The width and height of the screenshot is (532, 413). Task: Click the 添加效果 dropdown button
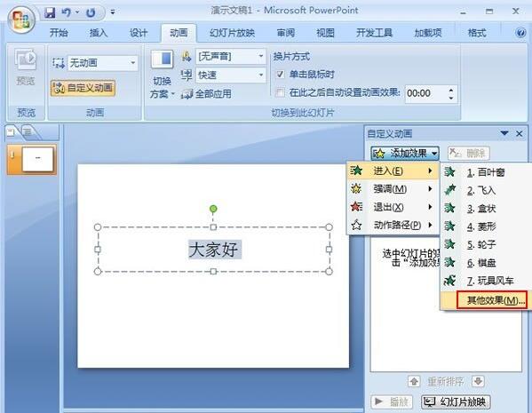pyautogui.click(x=405, y=154)
